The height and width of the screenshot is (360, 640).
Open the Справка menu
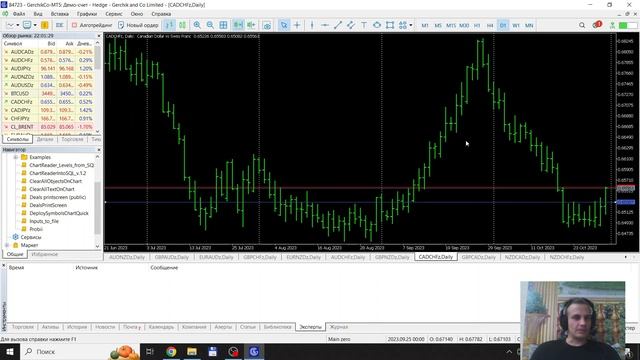(x=161, y=14)
